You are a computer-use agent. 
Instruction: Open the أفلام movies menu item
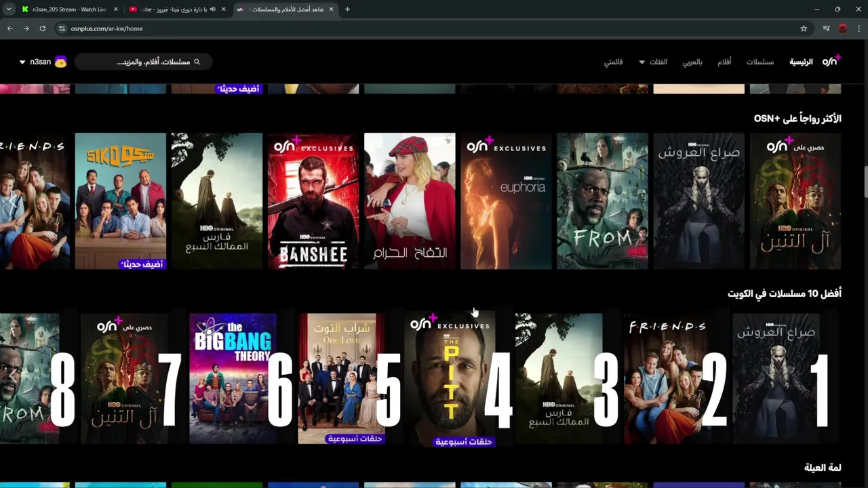(x=724, y=62)
